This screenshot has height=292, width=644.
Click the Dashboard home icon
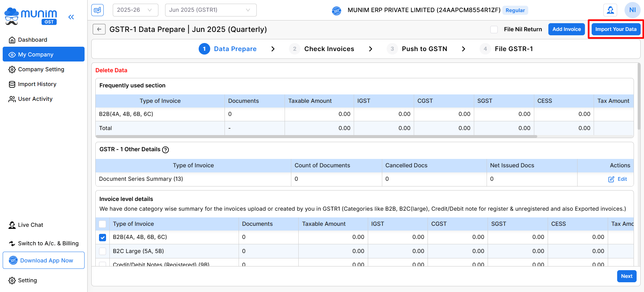pos(12,40)
